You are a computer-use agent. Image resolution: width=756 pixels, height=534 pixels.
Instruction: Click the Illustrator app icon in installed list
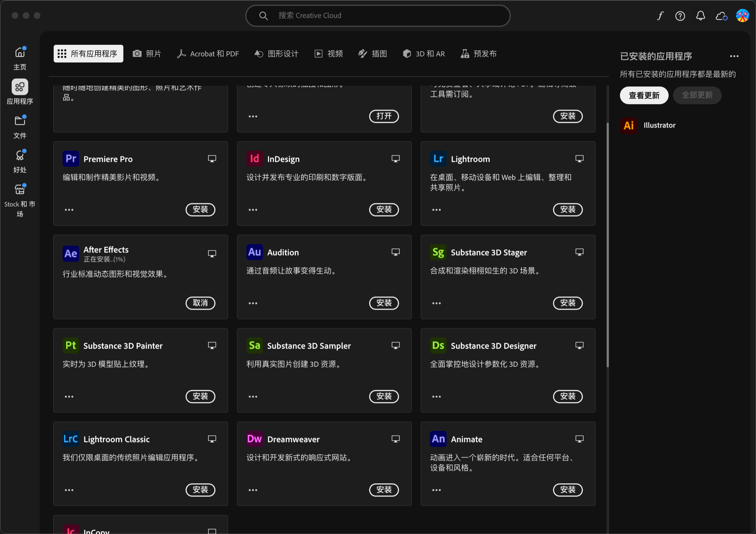click(628, 125)
